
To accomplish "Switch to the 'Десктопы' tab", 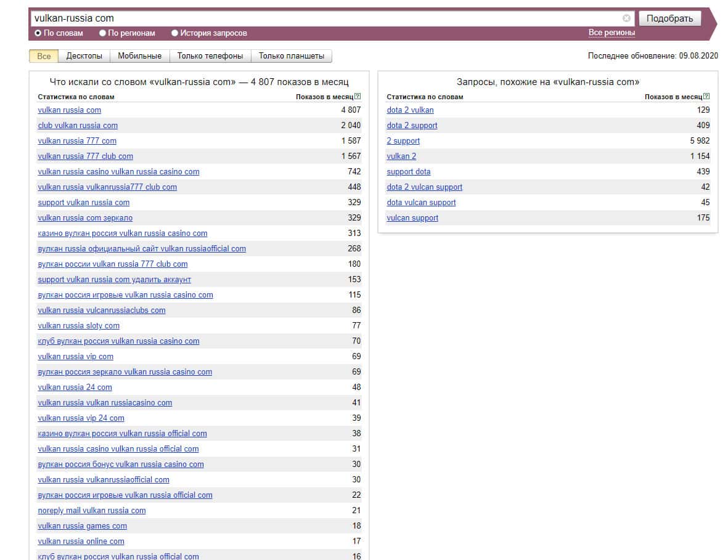I will point(84,56).
